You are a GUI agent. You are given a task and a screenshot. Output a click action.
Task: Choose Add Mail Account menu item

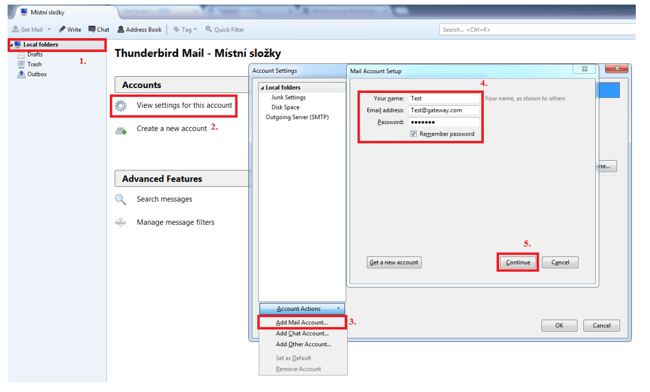pyautogui.click(x=302, y=322)
